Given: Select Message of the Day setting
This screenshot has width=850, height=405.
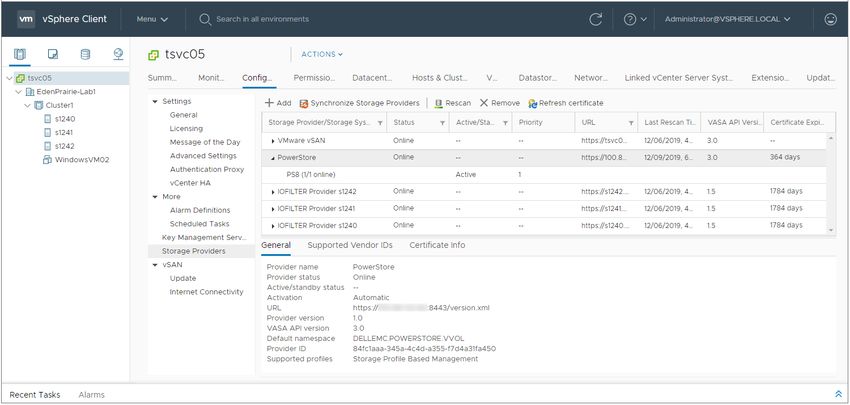Looking at the screenshot, I should pyautogui.click(x=204, y=142).
